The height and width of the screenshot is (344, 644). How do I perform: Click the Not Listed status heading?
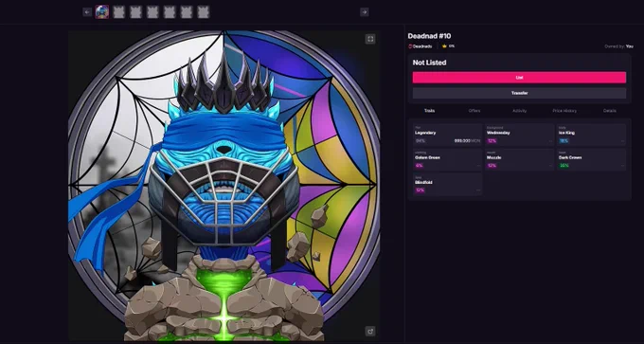429,63
